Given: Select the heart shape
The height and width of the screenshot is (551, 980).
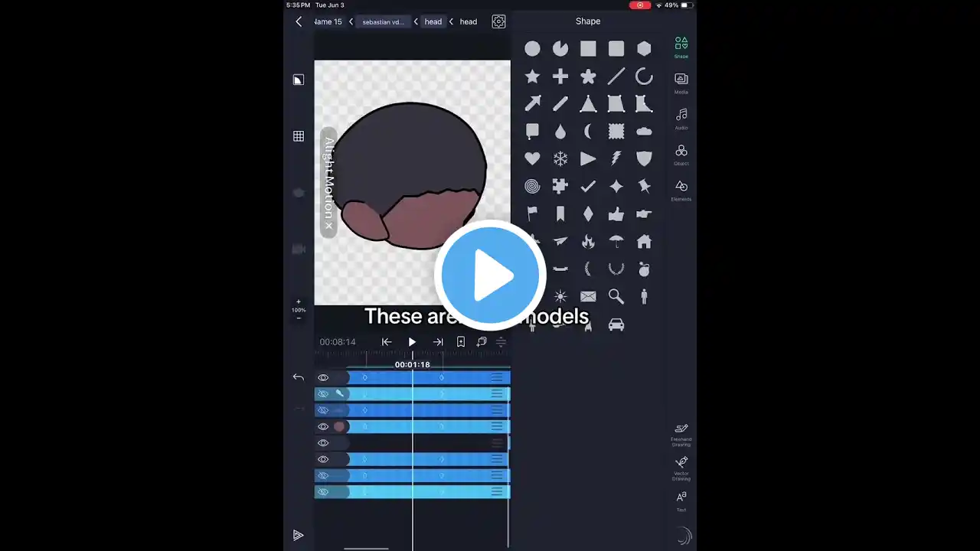Looking at the screenshot, I should [x=532, y=158].
